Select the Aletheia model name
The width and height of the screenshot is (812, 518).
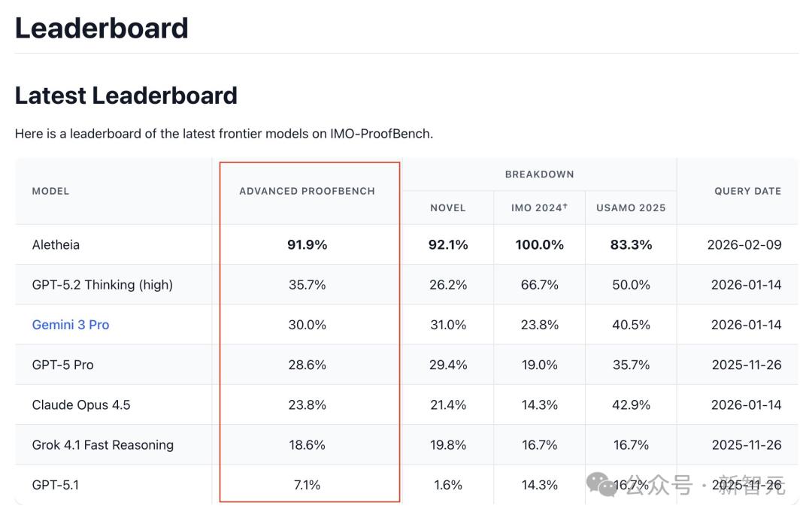pos(56,245)
